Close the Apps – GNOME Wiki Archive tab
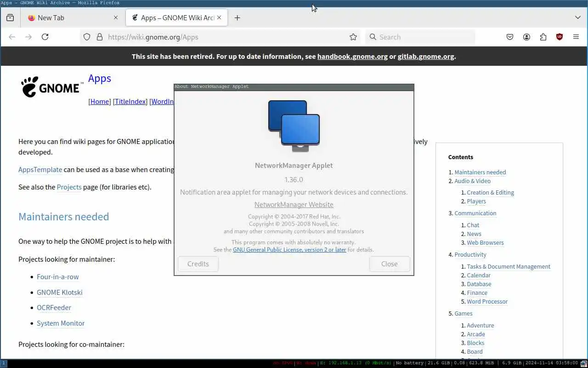Image resolution: width=588 pixels, height=368 pixels. click(219, 17)
